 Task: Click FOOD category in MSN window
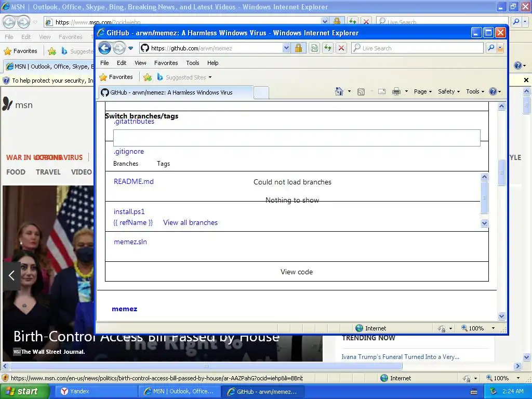click(x=16, y=172)
